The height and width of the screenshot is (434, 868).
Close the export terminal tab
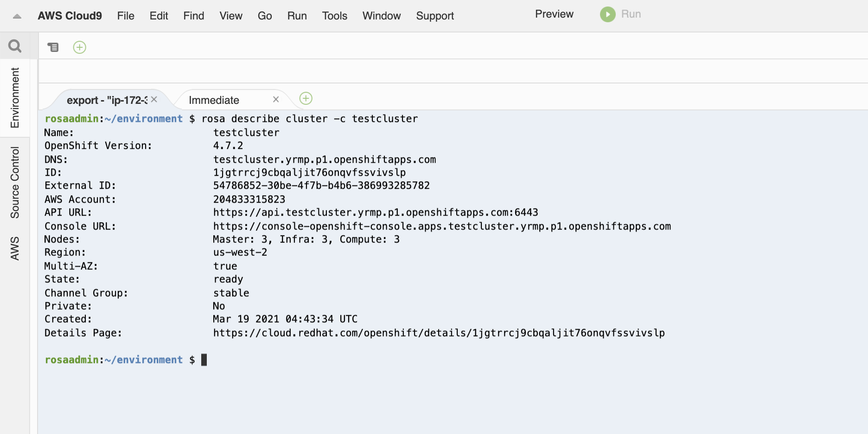154,99
